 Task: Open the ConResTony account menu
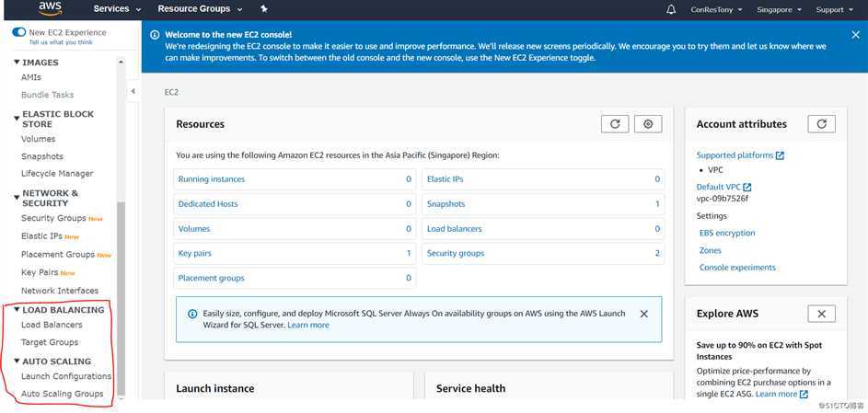click(716, 9)
